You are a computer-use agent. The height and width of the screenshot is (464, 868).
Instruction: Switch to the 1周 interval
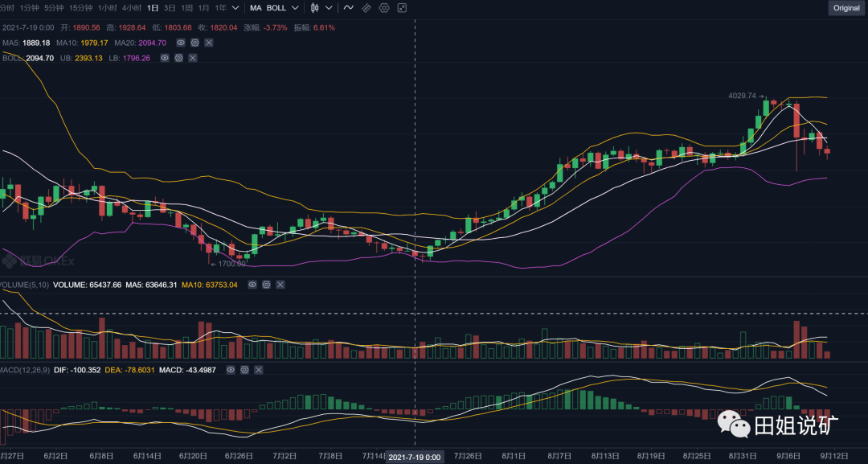187,8
